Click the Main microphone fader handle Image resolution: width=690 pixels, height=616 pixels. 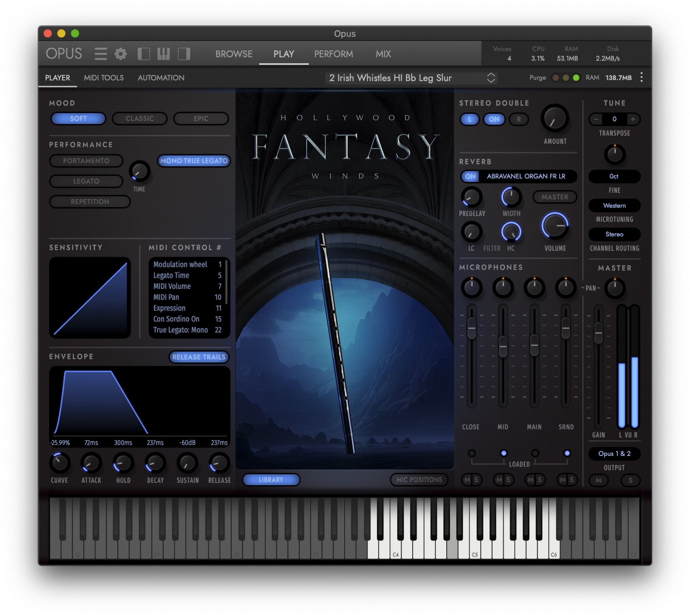[x=534, y=345]
